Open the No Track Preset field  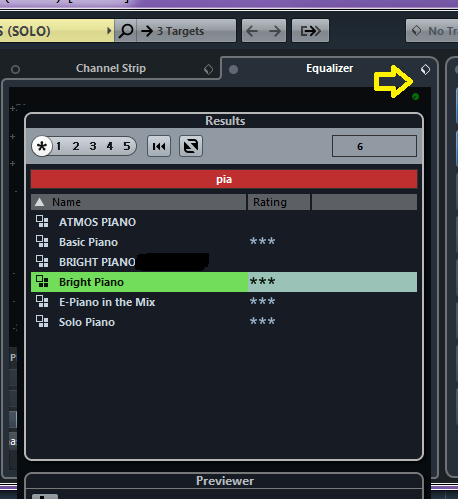432,31
